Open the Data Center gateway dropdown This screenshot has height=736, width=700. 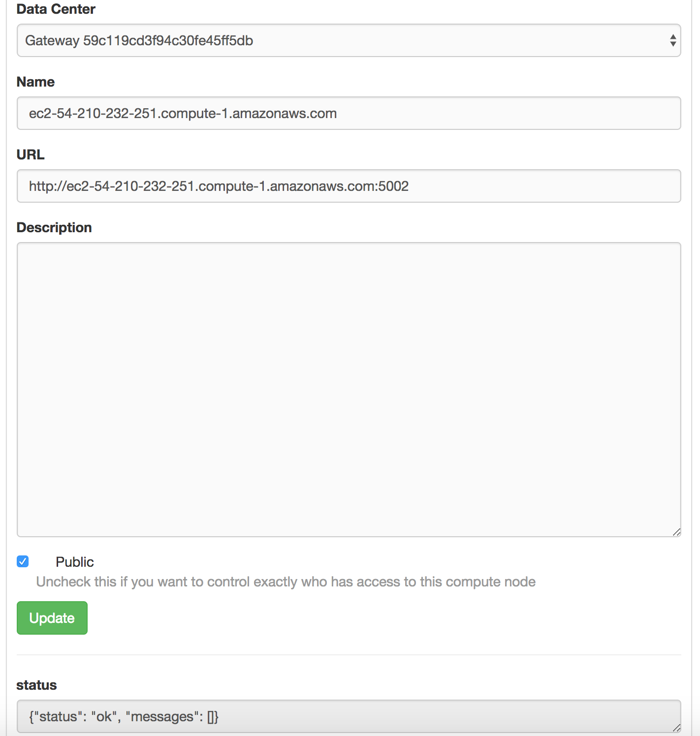349,40
